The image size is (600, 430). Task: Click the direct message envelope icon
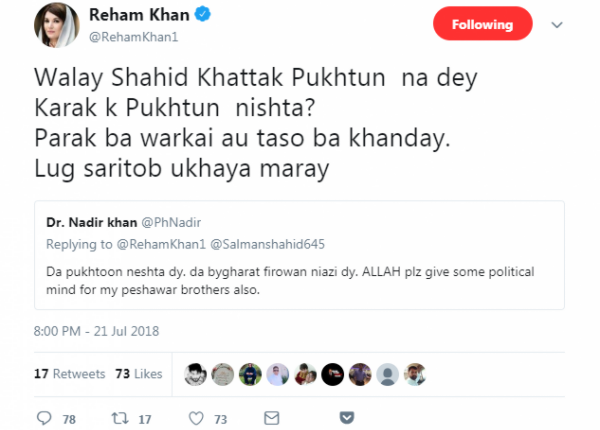coord(271,418)
